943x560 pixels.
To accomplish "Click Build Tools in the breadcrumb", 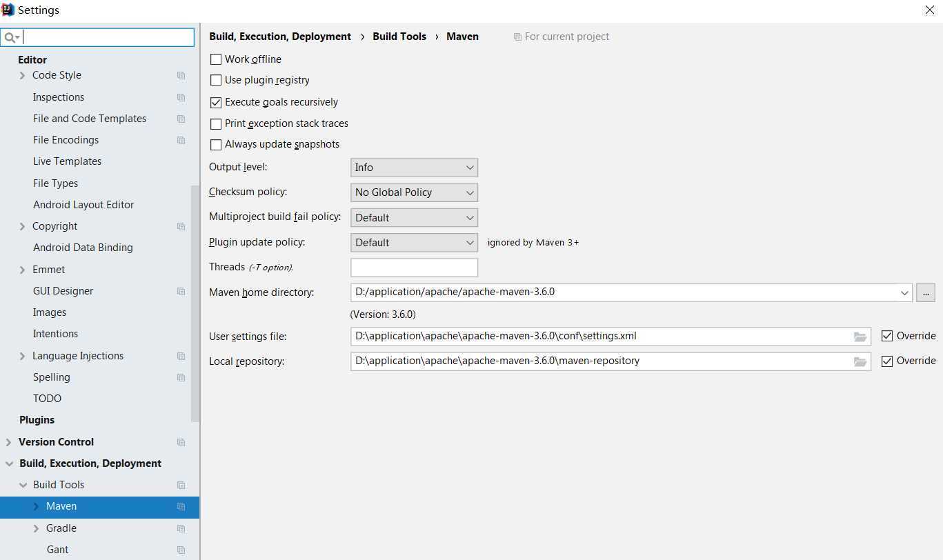I will (x=399, y=37).
